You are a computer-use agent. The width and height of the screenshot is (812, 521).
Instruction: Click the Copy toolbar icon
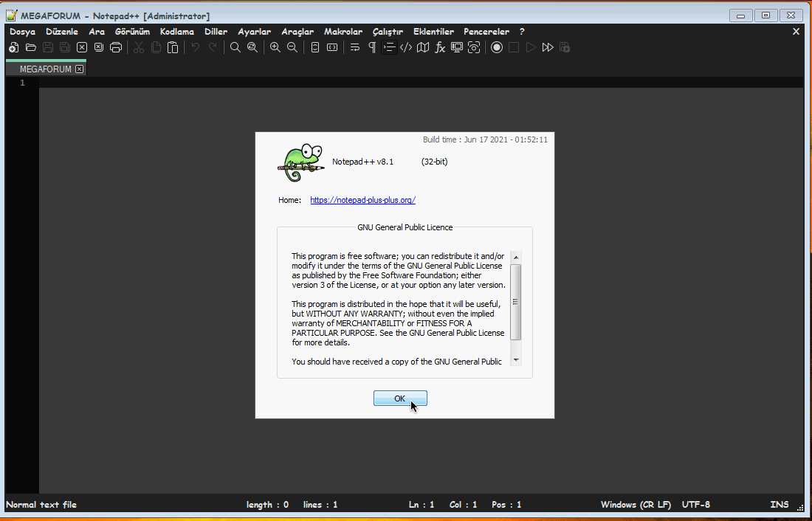pyautogui.click(x=156, y=48)
